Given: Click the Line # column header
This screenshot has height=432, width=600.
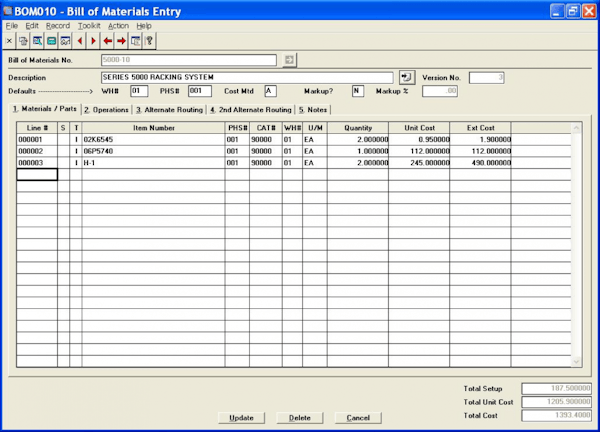Looking at the screenshot, I should tap(37, 128).
